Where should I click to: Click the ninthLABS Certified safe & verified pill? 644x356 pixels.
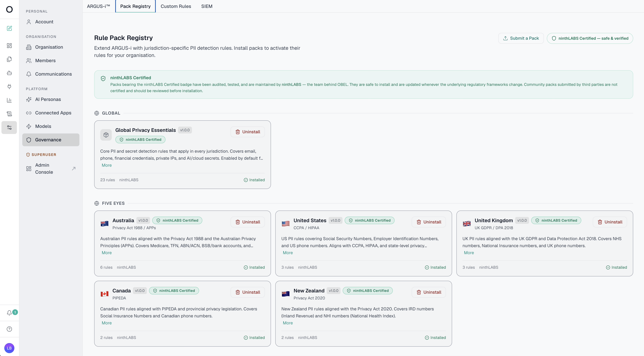click(590, 38)
